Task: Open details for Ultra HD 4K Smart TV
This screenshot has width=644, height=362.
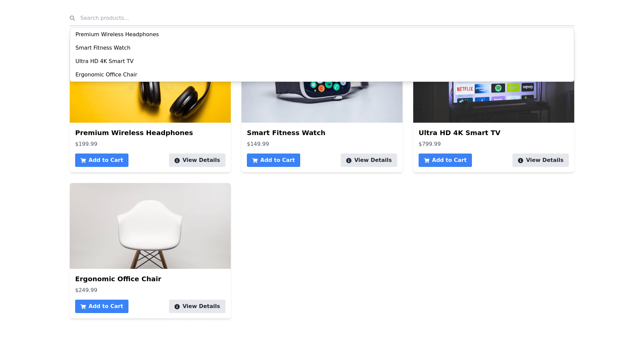Action: point(541,160)
